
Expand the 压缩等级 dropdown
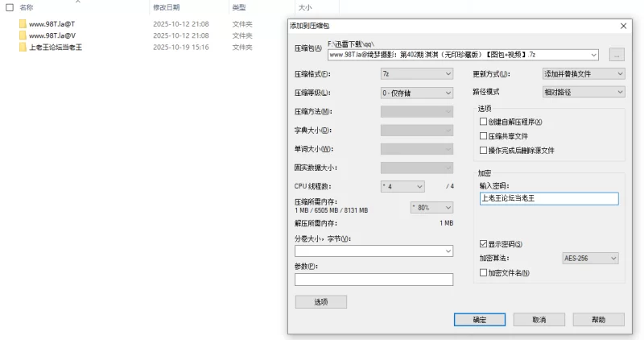point(417,93)
